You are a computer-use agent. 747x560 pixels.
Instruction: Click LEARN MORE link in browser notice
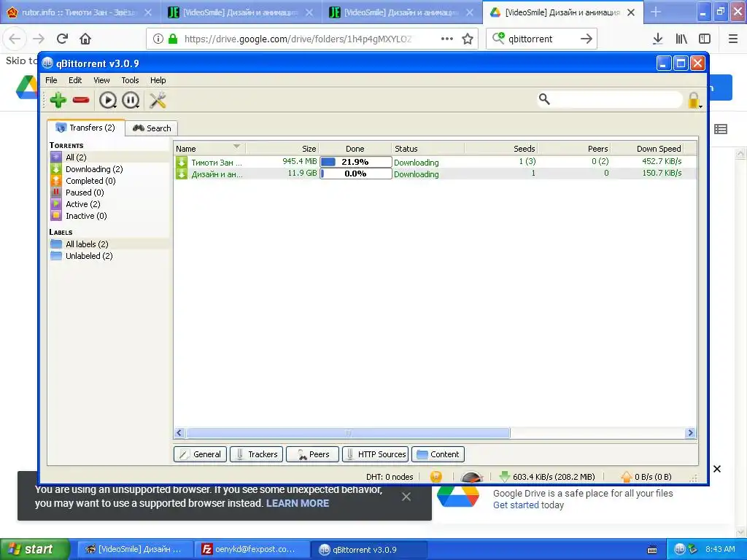[298, 503]
